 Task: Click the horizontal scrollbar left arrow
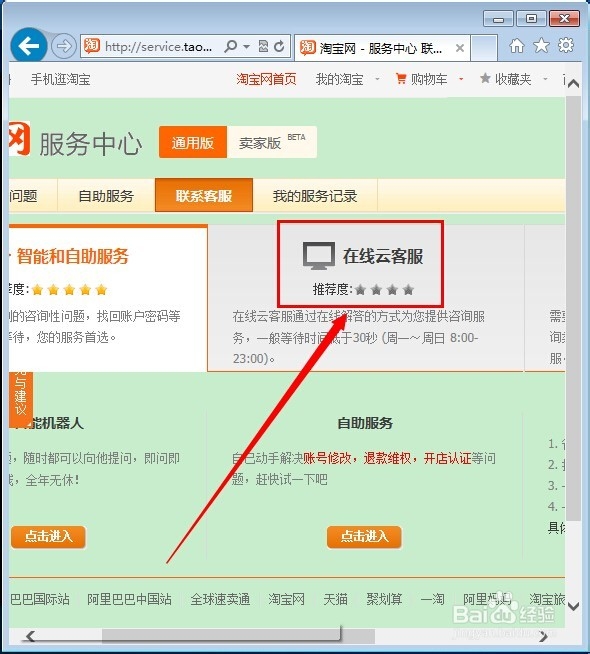[x=30, y=636]
